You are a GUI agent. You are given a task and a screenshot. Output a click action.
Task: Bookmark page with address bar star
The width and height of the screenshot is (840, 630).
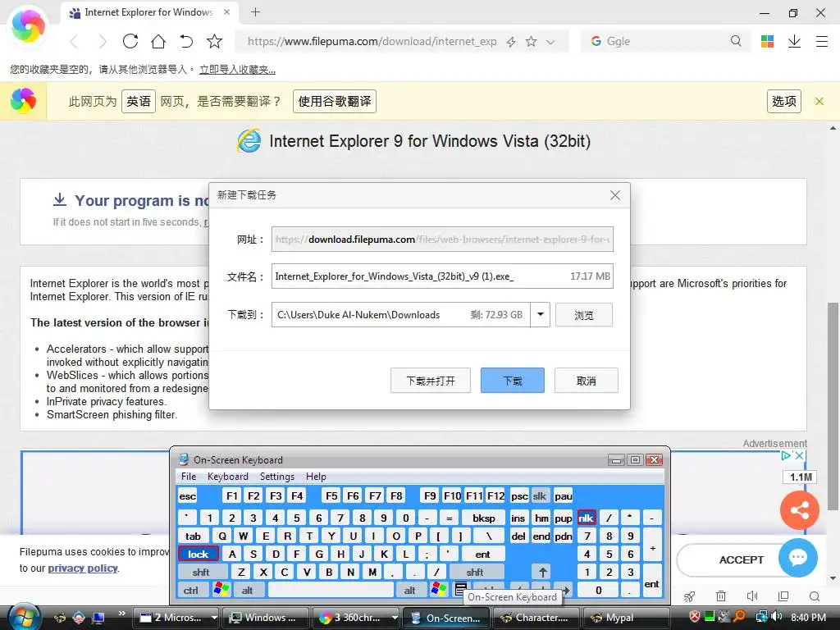[x=531, y=41]
